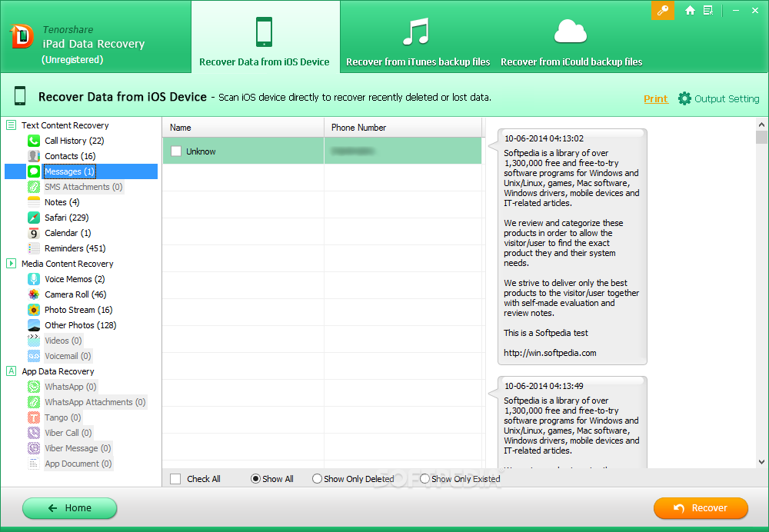Select Other Photos (128) in tree
This screenshot has height=532, width=769.
(x=81, y=325)
